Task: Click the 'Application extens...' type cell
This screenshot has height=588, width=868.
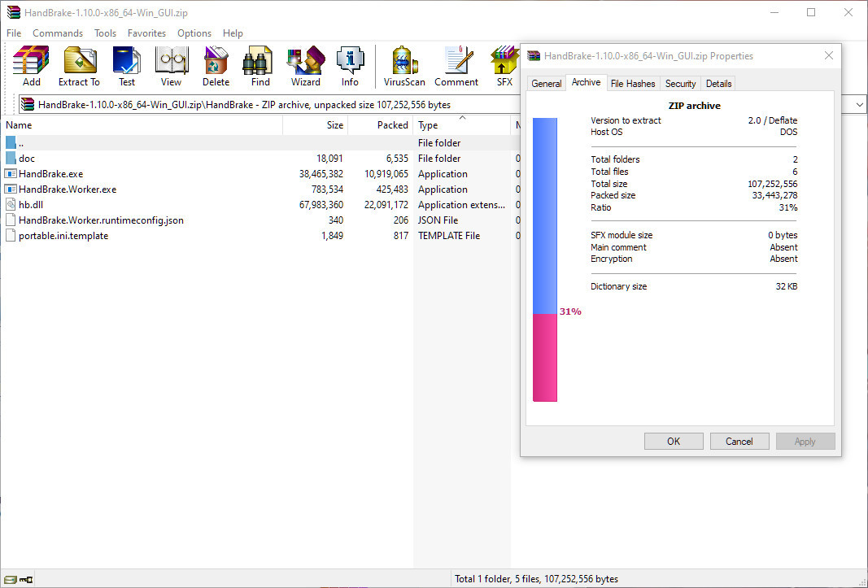Action: pyautogui.click(x=461, y=205)
